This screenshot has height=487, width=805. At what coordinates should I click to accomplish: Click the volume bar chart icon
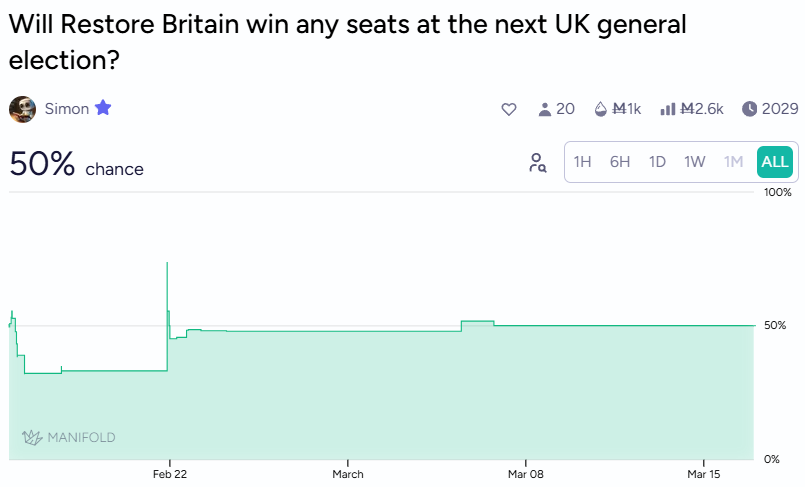[x=668, y=109]
